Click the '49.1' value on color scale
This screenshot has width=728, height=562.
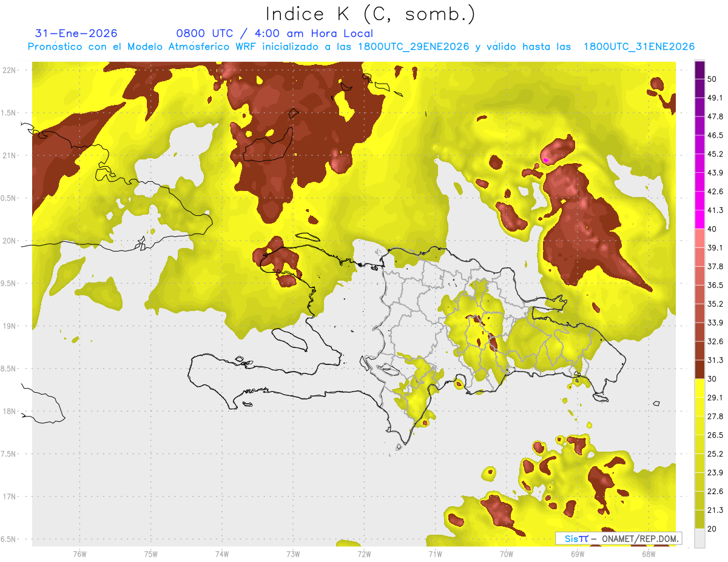[x=715, y=98]
